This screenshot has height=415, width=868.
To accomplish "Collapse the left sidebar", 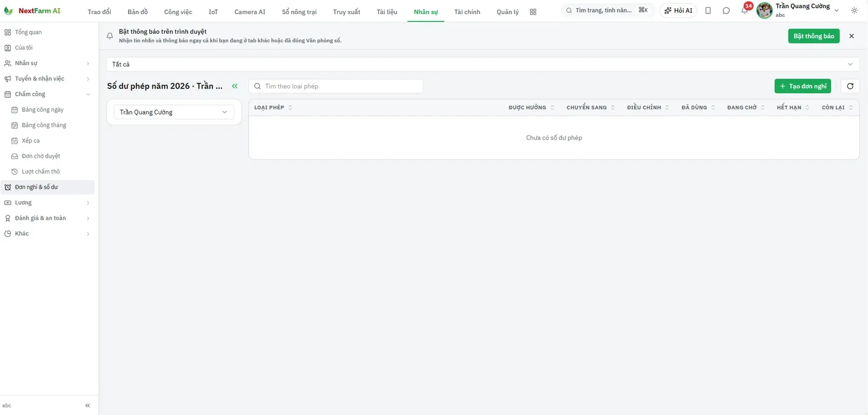I will click(x=87, y=405).
